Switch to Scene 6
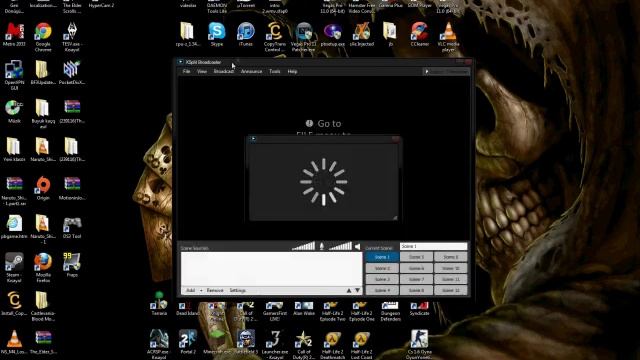 pos(416,268)
